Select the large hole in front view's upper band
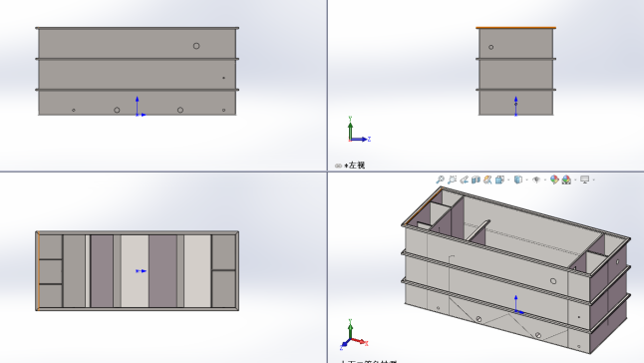Screen dimensions: 644x363 coord(196,46)
